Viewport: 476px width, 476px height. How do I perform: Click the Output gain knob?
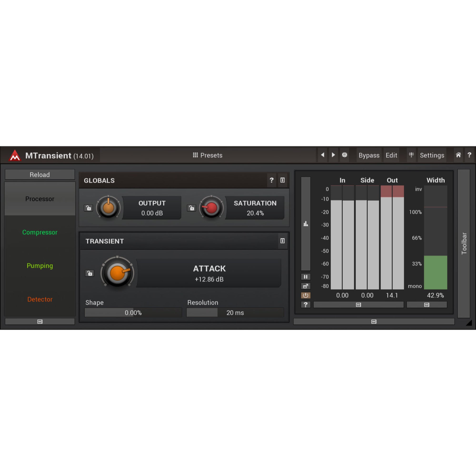coord(108,208)
